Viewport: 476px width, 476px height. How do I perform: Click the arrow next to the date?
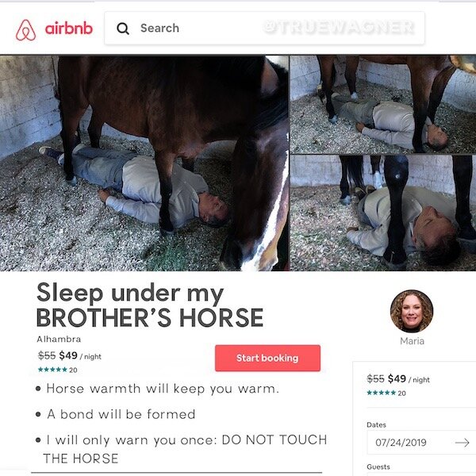pyautogui.click(x=463, y=443)
